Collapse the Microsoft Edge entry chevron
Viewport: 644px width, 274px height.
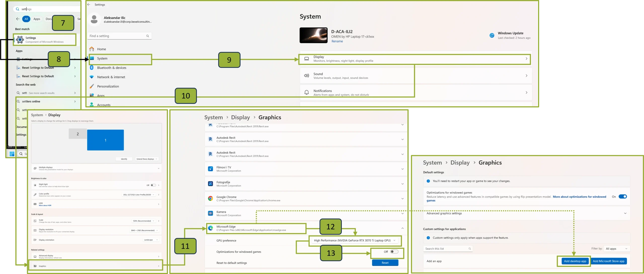click(x=403, y=228)
